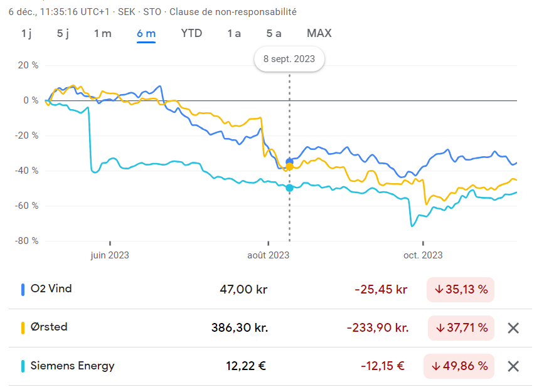Click the O2 Vind stock row
This screenshot has width=544, height=392.
click(x=270, y=289)
